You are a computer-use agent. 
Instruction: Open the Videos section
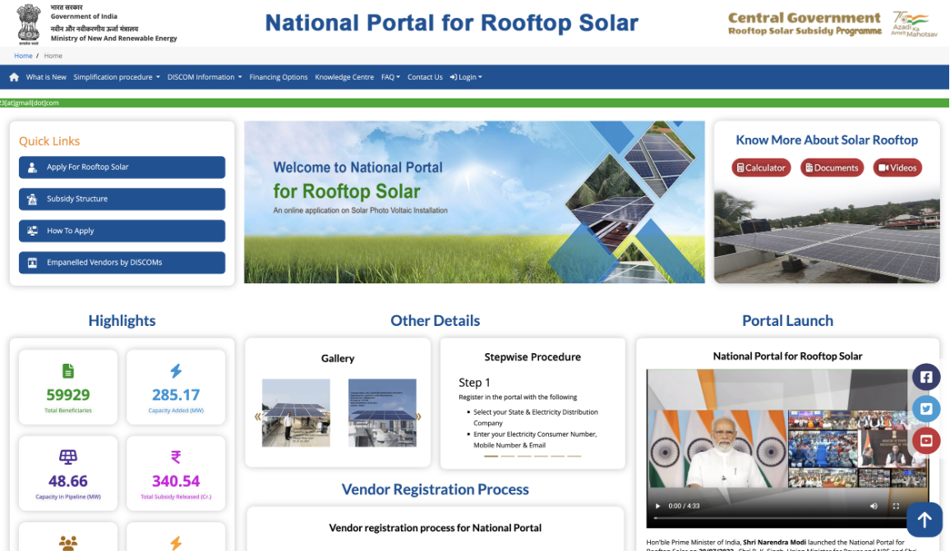tap(897, 168)
